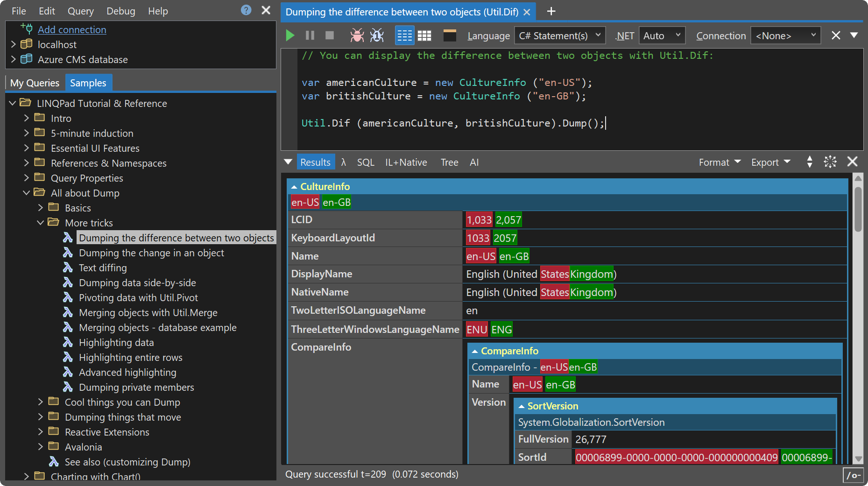Click LINQPad icon of 'Text diffing' sample
This screenshot has width=868, height=486.
click(68, 268)
